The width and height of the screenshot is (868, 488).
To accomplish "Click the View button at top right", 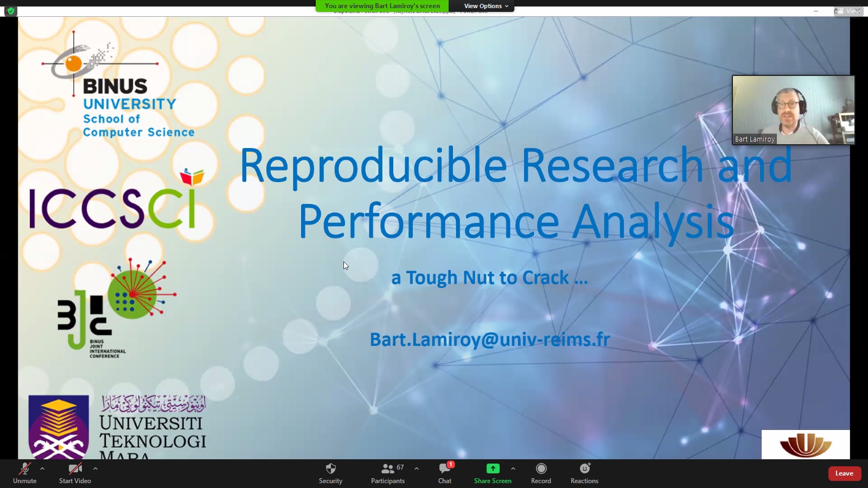I will coord(848,11).
